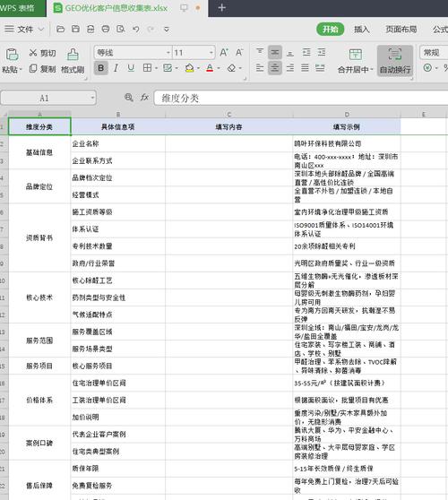Click the cell style drawing icon
This screenshot has width=448, height=500.
click(x=168, y=68)
